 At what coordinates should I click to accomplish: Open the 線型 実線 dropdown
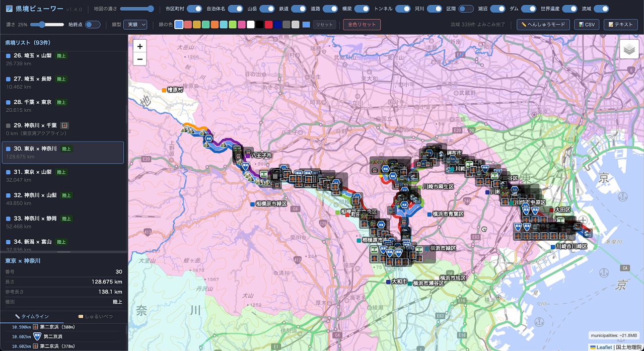point(135,24)
